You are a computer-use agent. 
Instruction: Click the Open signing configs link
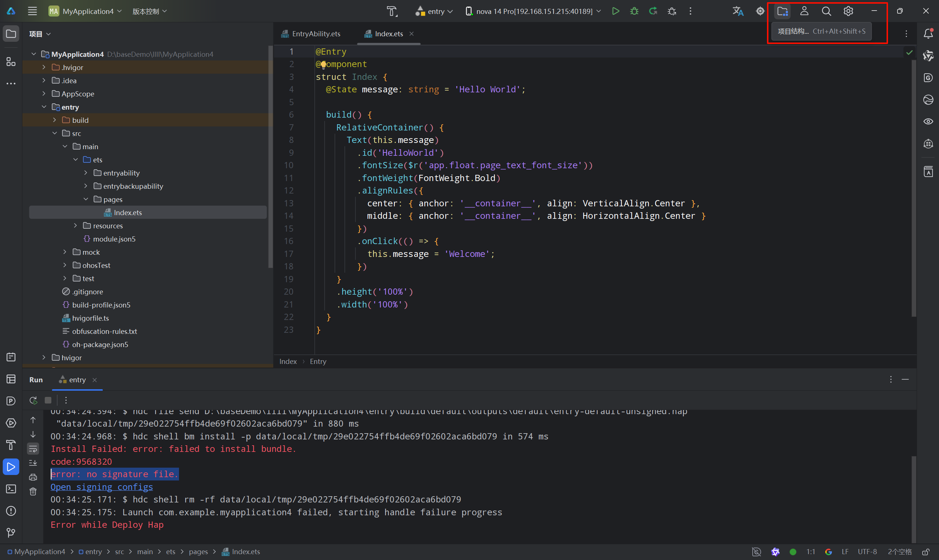[102, 487]
